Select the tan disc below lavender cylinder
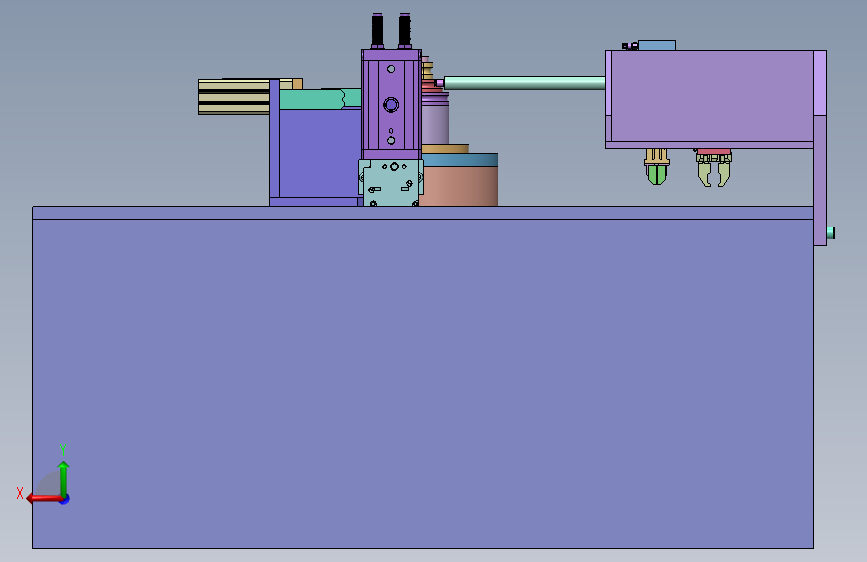Viewport: 867px width, 562px height. 445,149
